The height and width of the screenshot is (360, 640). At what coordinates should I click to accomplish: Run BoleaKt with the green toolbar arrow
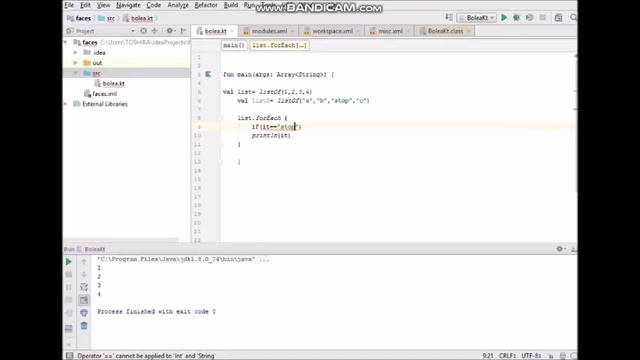tap(504, 18)
